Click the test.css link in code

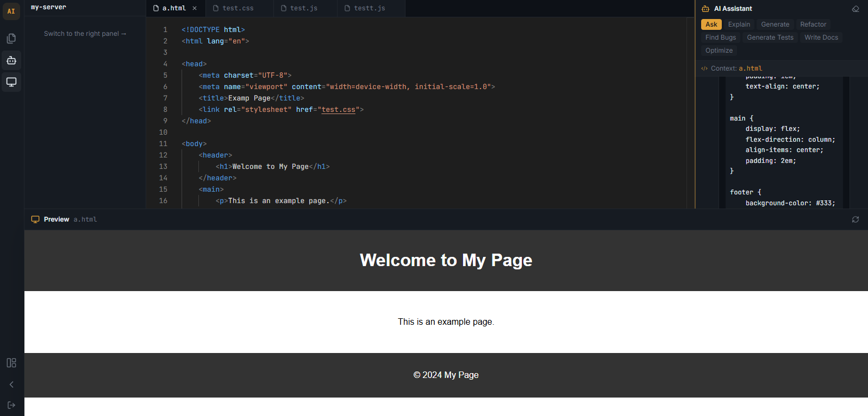pos(339,110)
